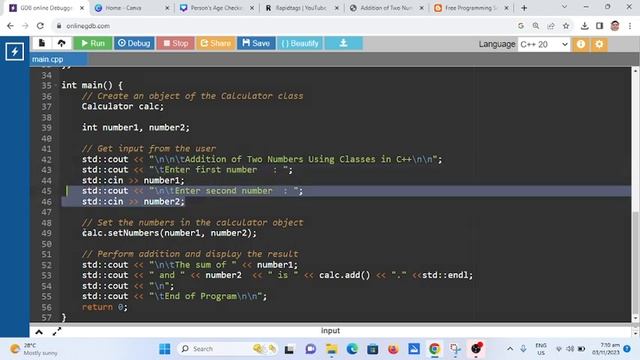Open the Firefox taskbar icon

point(393,349)
